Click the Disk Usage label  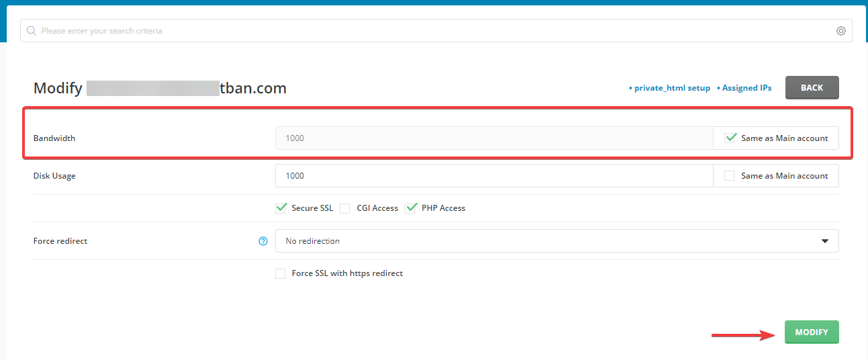[54, 176]
